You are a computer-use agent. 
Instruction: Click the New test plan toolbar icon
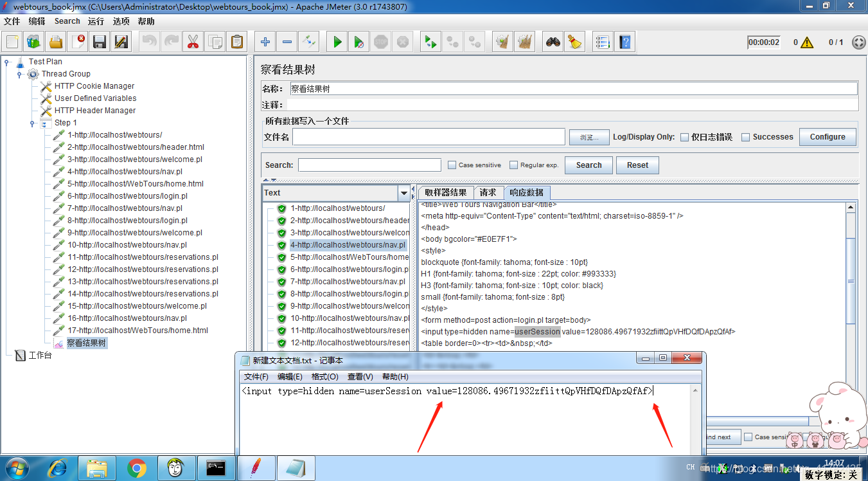pos(12,42)
